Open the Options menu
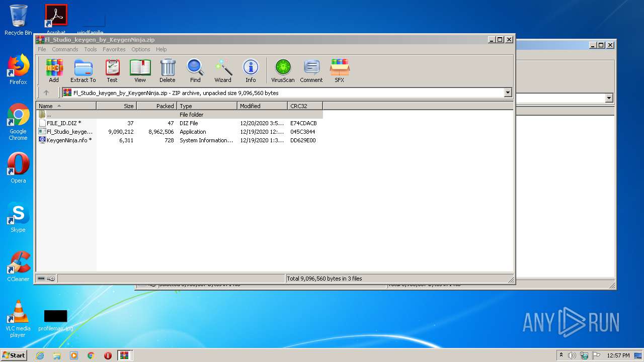Image resolution: width=644 pixels, height=362 pixels. pyautogui.click(x=141, y=49)
